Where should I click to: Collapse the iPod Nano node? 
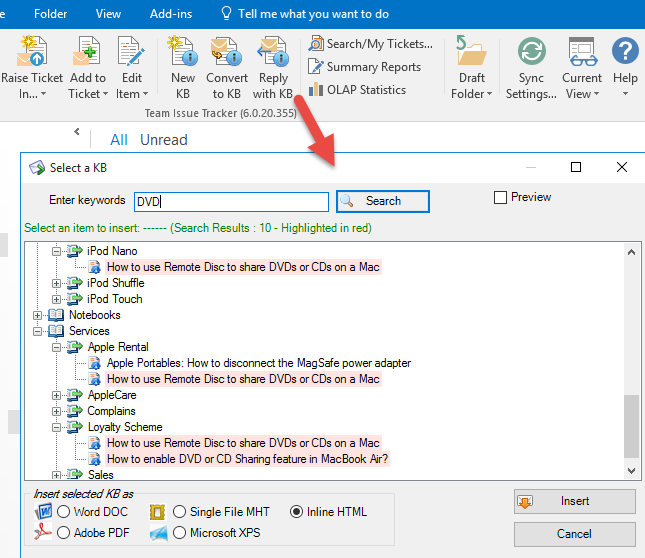point(56,251)
